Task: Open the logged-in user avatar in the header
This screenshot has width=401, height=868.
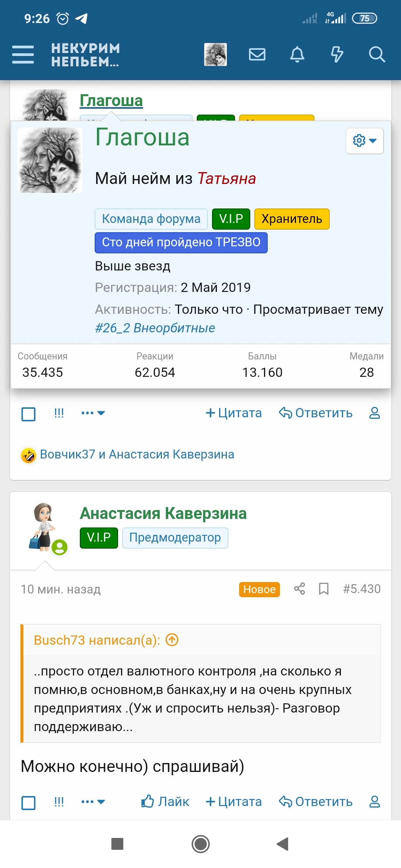Action: point(215,55)
